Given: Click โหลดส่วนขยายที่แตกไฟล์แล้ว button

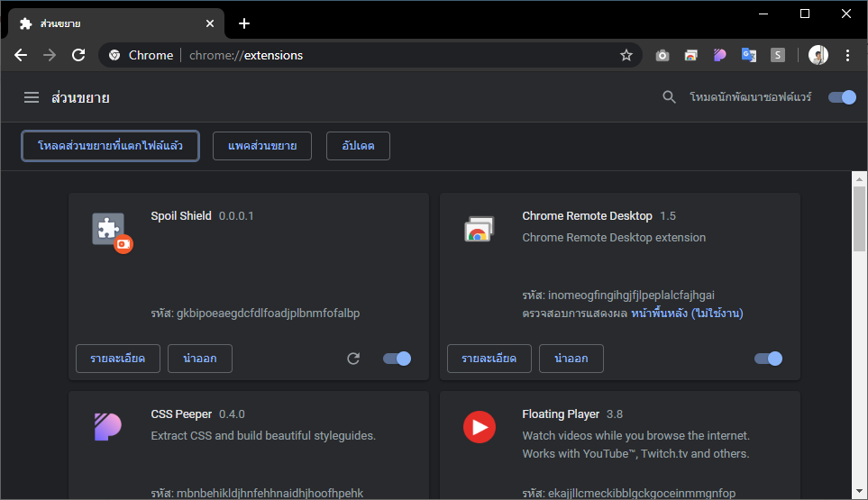Looking at the screenshot, I should pyautogui.click(x=110, y=146).
